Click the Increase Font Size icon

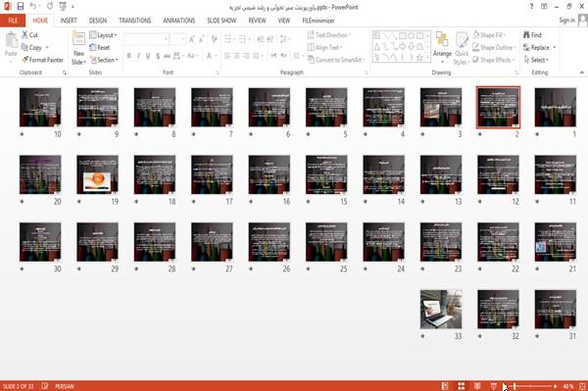point(192,39)
